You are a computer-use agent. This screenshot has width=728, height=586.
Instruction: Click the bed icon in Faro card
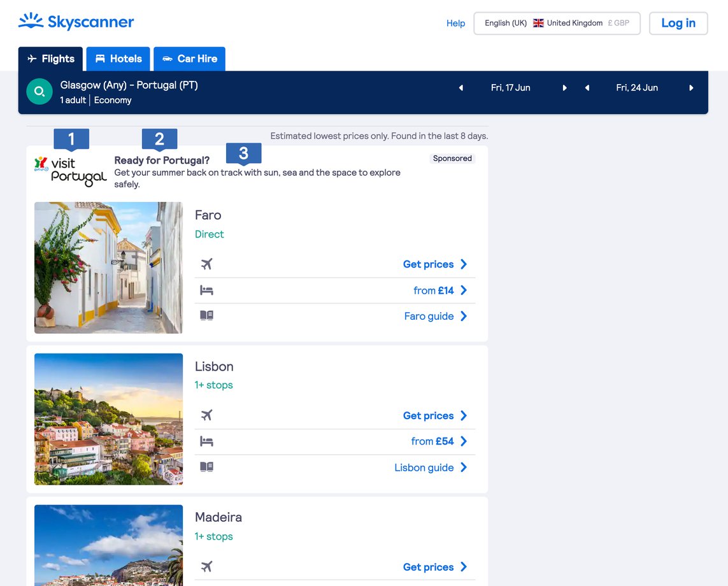tap(206, 290)
